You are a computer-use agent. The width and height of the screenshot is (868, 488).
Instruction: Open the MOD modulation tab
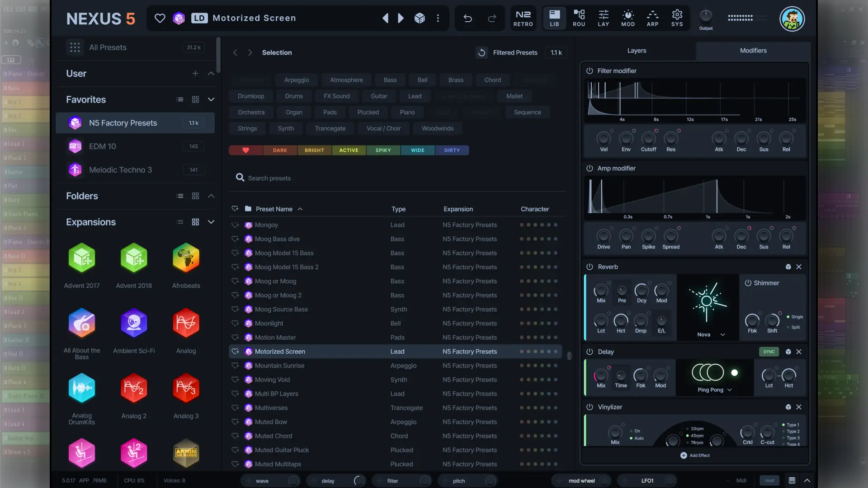click(628, 19)
